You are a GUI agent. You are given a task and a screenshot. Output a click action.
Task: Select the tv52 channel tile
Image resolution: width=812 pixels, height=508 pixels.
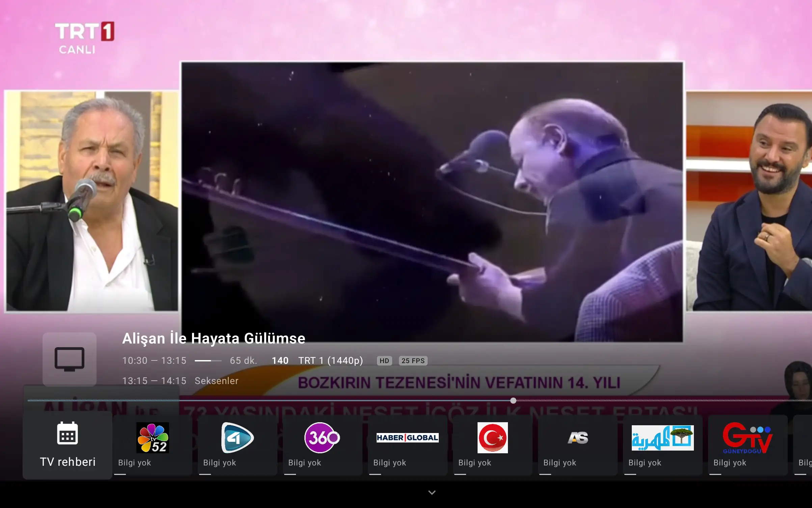click(153, 445)
